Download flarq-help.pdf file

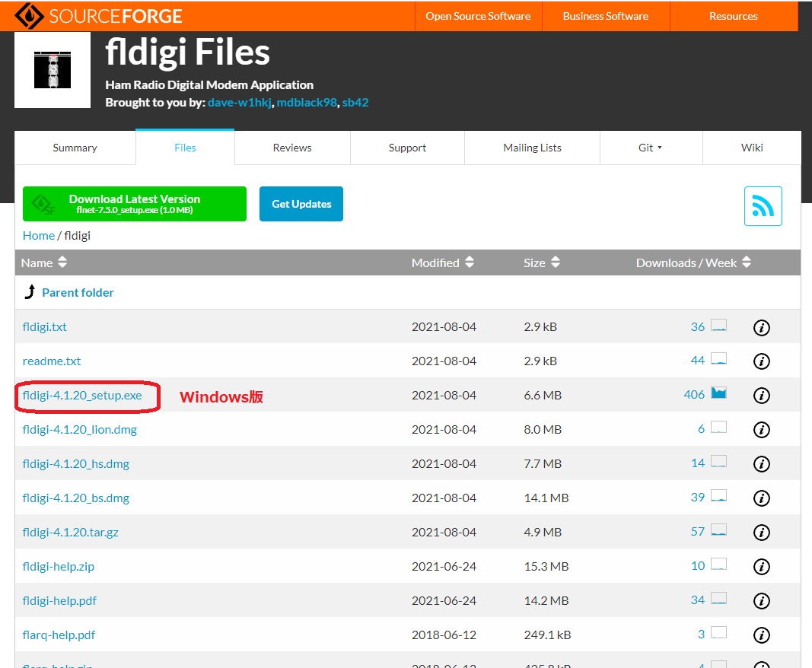(59, 635)
